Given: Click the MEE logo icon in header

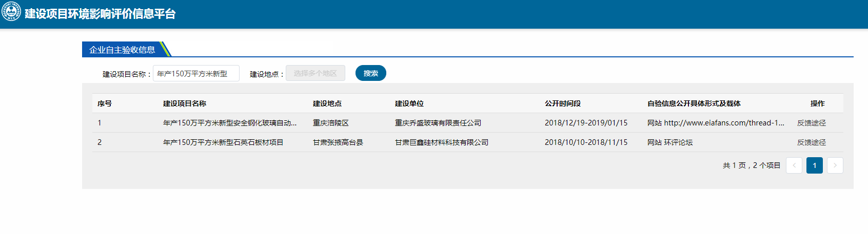Looking at the screenshot, I should coord(11,12).
